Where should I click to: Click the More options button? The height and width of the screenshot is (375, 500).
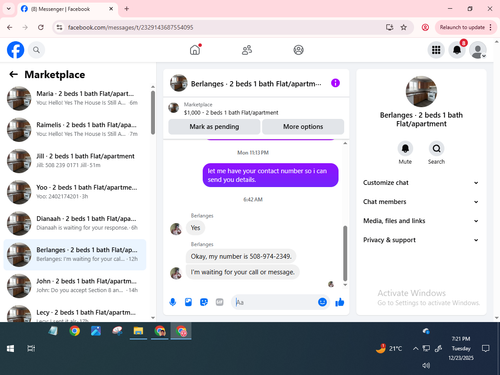303,127
